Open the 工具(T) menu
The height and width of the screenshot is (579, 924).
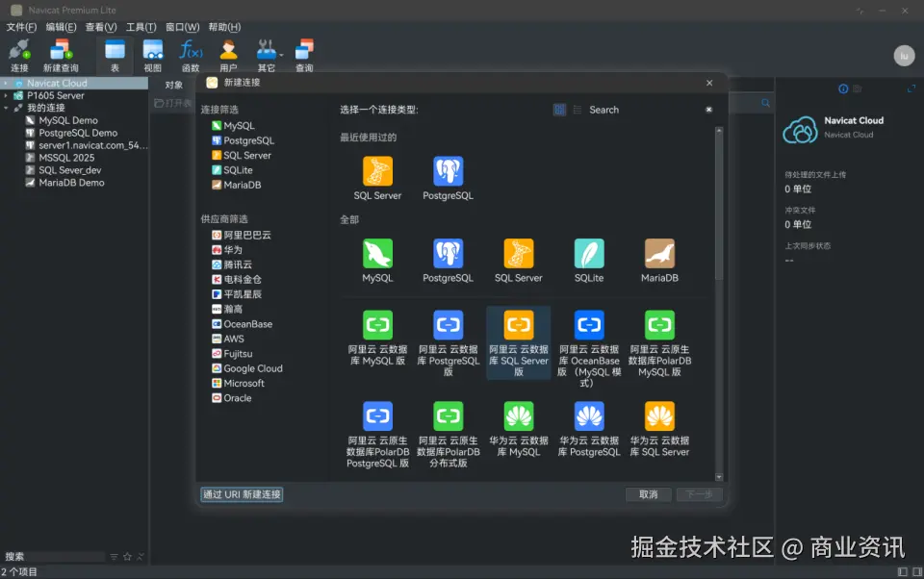click(141, 27)
